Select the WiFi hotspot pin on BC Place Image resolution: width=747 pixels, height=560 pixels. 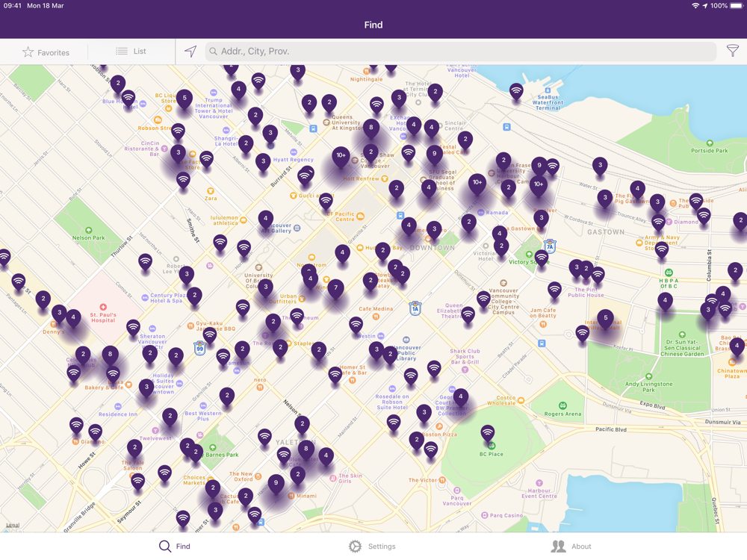coord(487,435)
